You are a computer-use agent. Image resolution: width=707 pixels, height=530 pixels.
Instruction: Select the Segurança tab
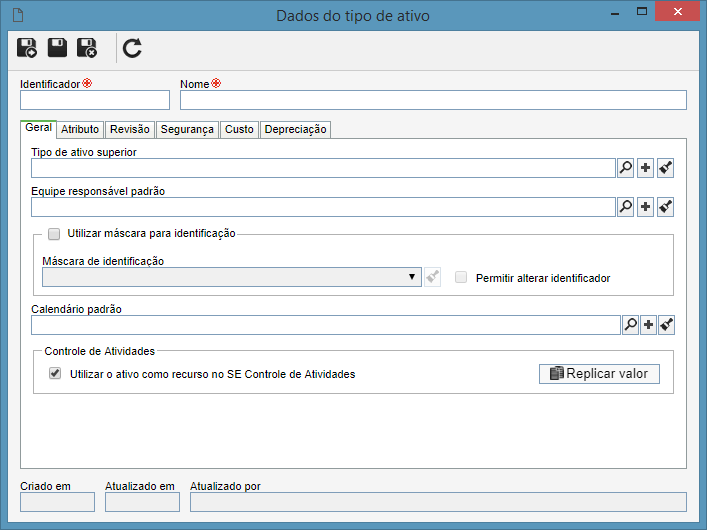(187, 129)
